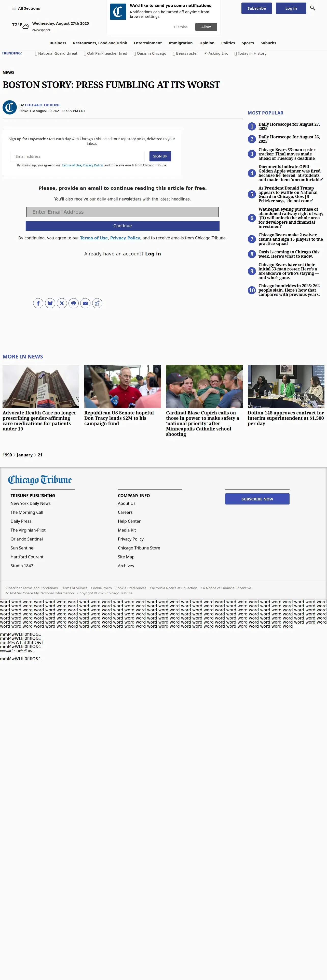The width and height of the screenshot is (327, 980).
Task: Share article on Bluesky
Action: [50, 303]
